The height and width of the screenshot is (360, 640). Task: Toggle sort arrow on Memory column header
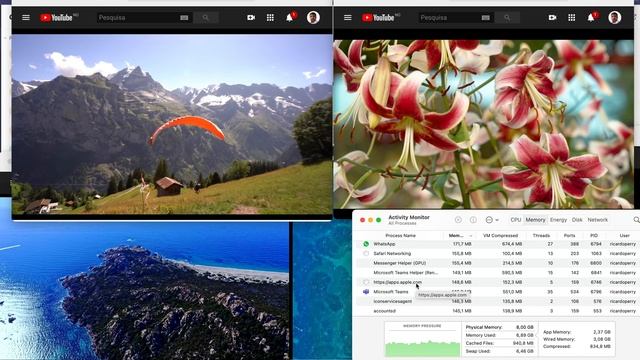point(470,236)
